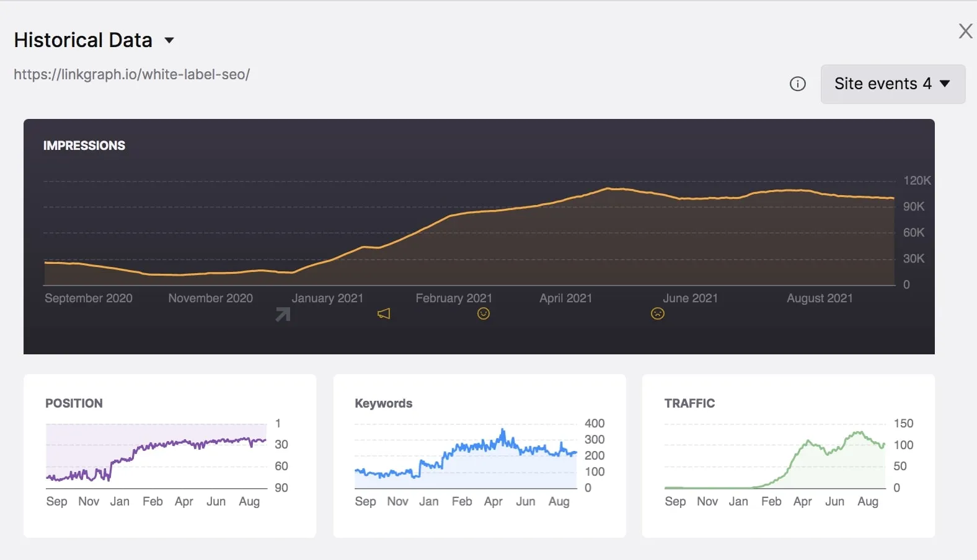Click the green traffic area graph
977x560 pixels.
(831, 465)
